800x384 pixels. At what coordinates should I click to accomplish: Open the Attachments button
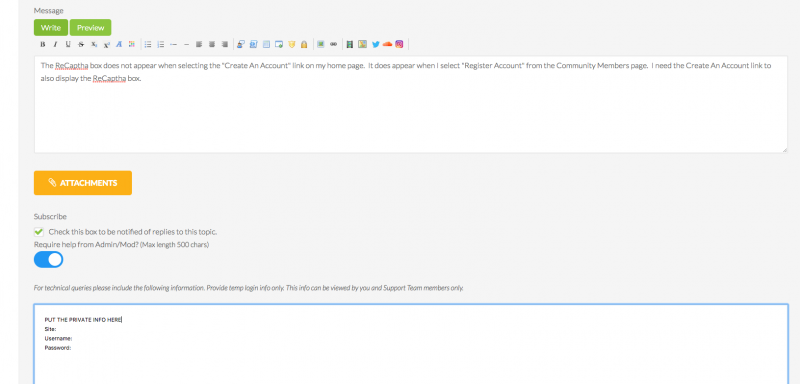point(83,183)
